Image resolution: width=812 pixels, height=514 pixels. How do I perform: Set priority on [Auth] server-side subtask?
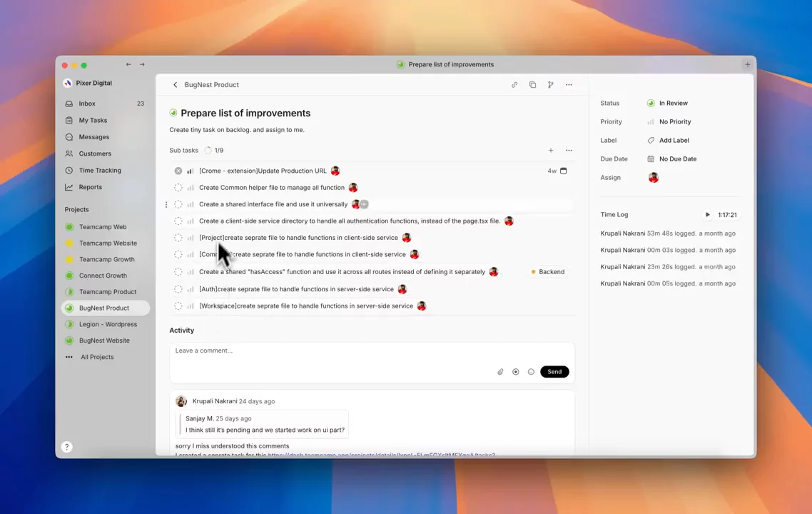(190, 289)
